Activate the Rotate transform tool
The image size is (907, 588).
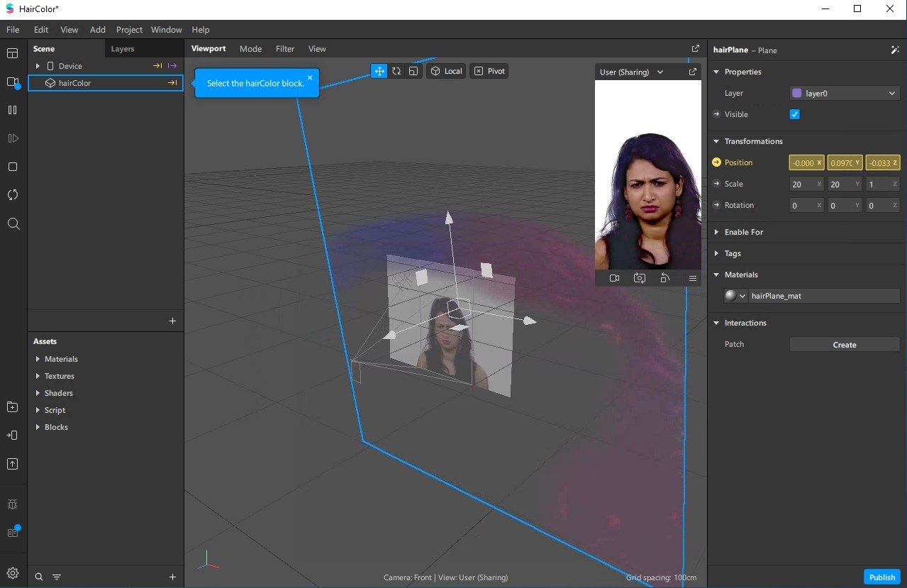[x=396, y=71]
